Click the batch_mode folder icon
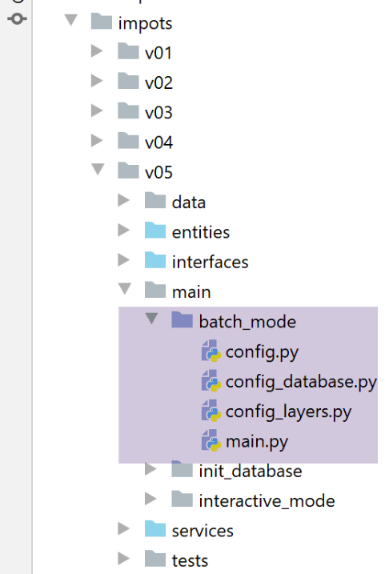 [x=182, y=320]
